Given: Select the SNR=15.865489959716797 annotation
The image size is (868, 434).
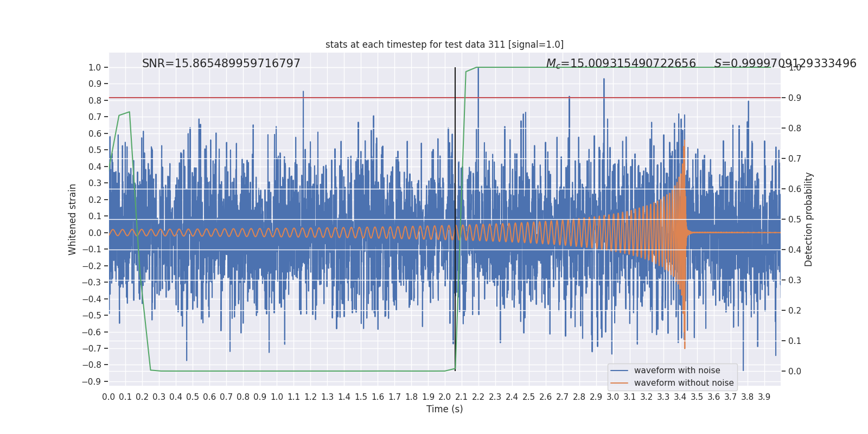Looking at the screenshot, I should (x=221, y=63).
